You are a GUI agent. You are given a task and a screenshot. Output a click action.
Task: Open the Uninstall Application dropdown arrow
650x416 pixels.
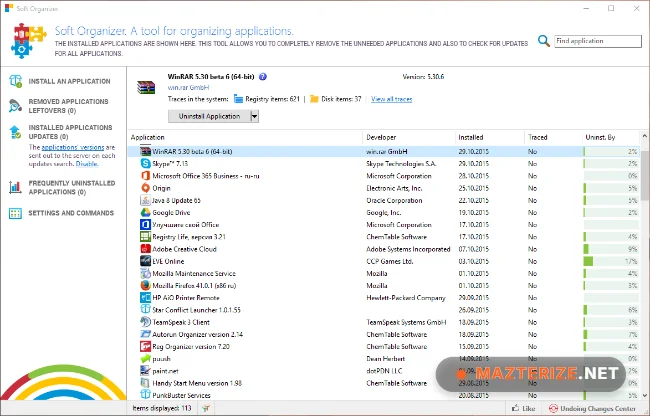point(255,116)
